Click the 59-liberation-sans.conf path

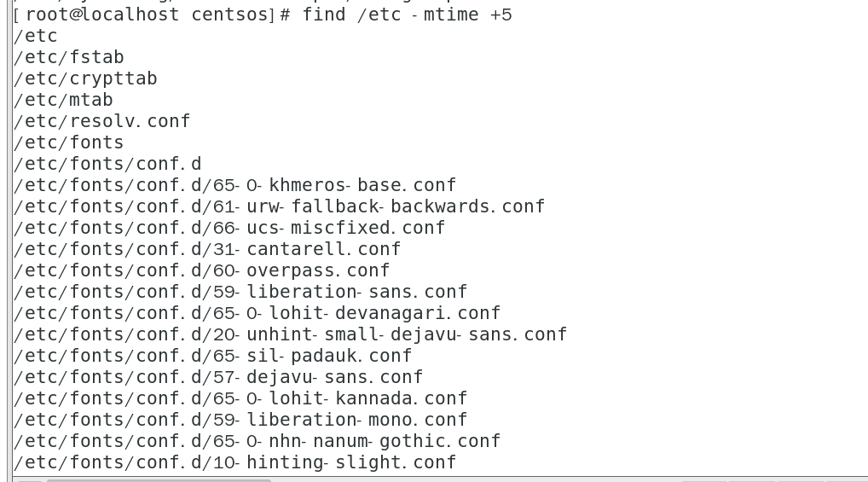point(241,292)
